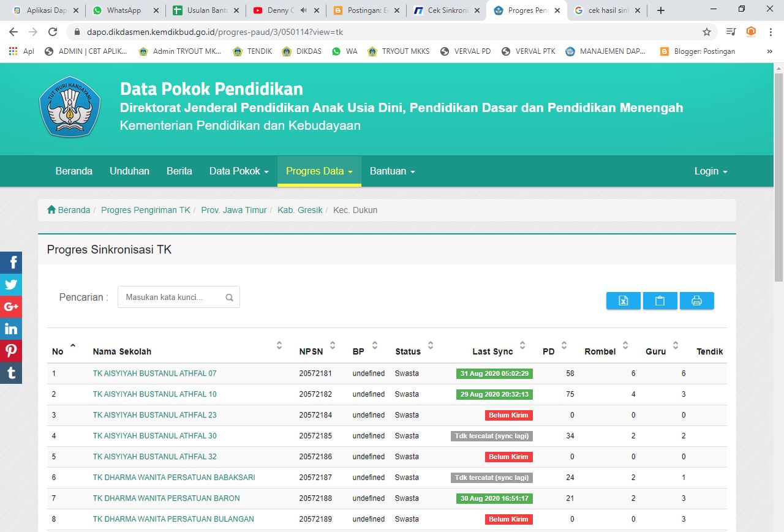Go to Prov. Jawa Timur breadcrumb
Viewport: 784px width, 532px height.
[234, 210]
